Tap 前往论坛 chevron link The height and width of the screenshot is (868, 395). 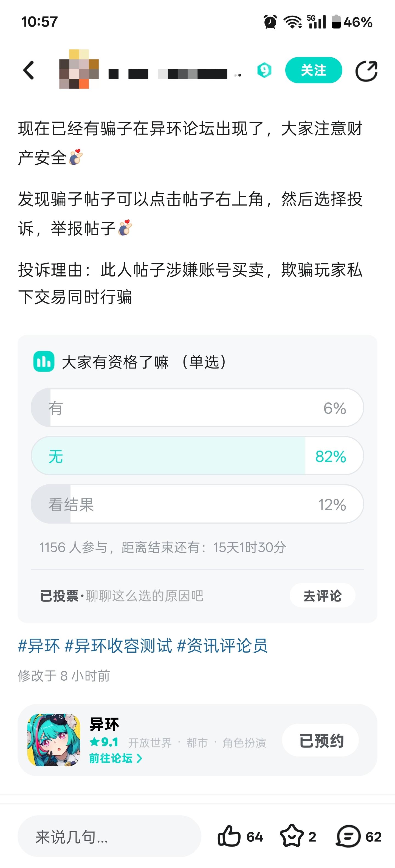click(116, 758)
